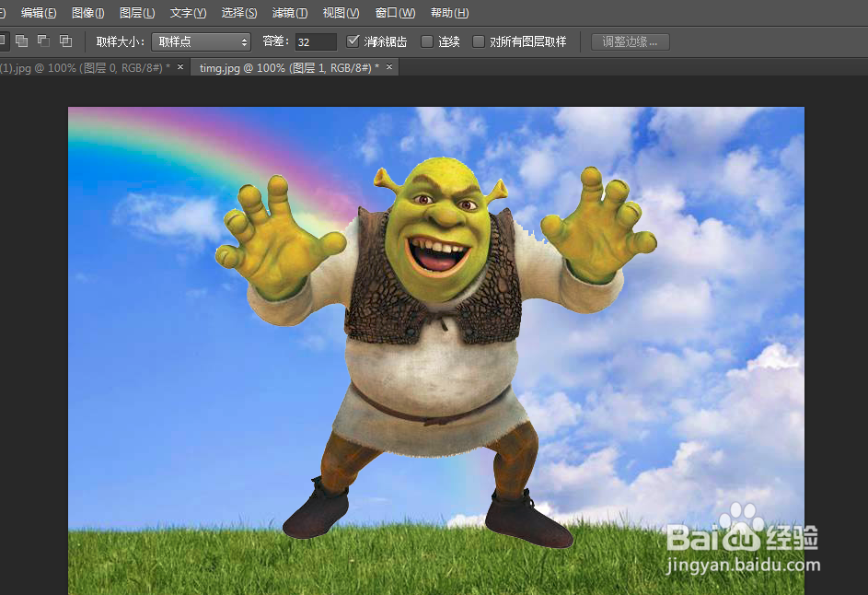Select the subtract from selection mode icon

(x=43, y=41)
